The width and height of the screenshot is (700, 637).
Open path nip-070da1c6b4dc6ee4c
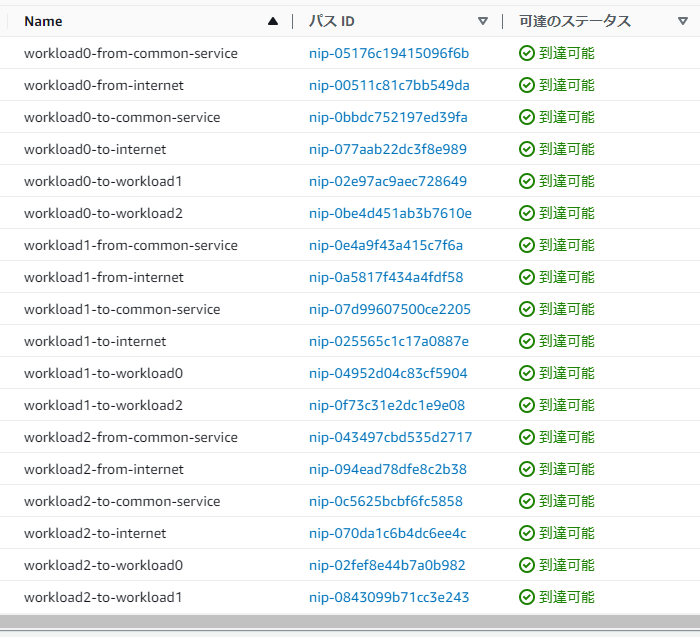(x=388, y=533)
